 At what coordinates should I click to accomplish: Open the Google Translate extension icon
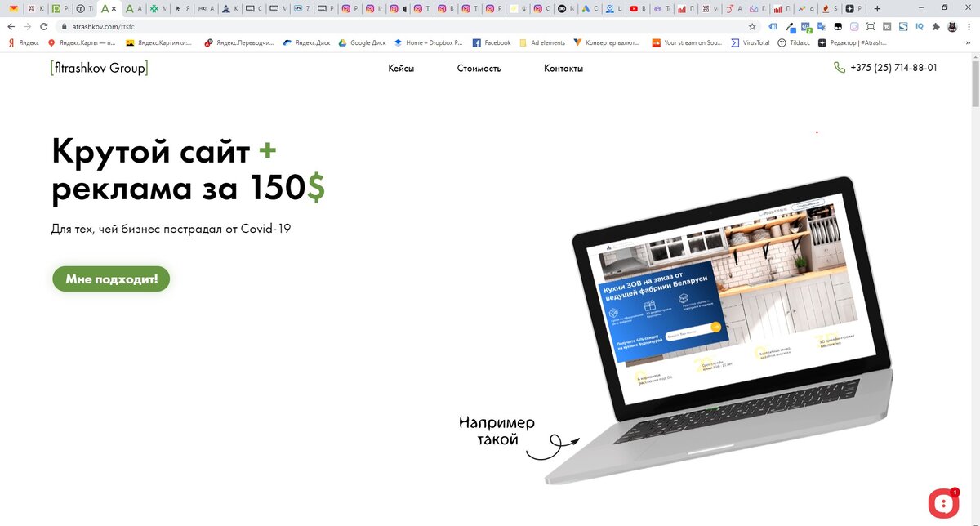(x=822, y=26)
